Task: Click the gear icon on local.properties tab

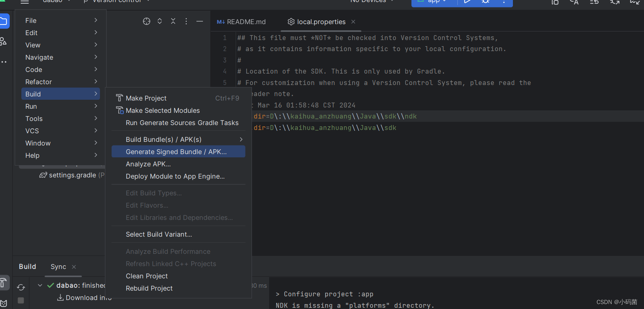Action: coord(291,22)
